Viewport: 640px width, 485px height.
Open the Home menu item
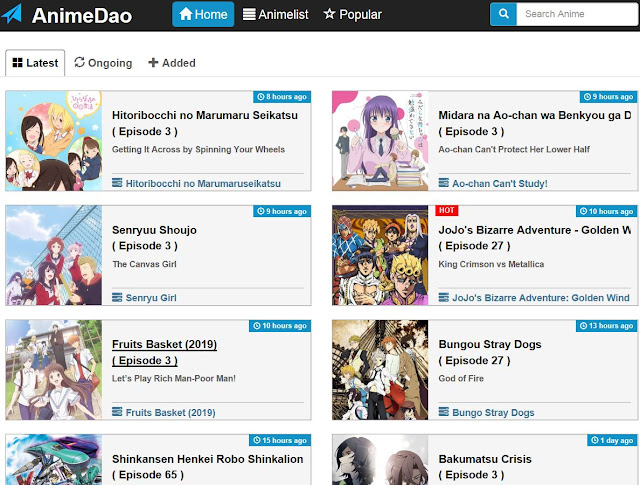coord(203,14)
